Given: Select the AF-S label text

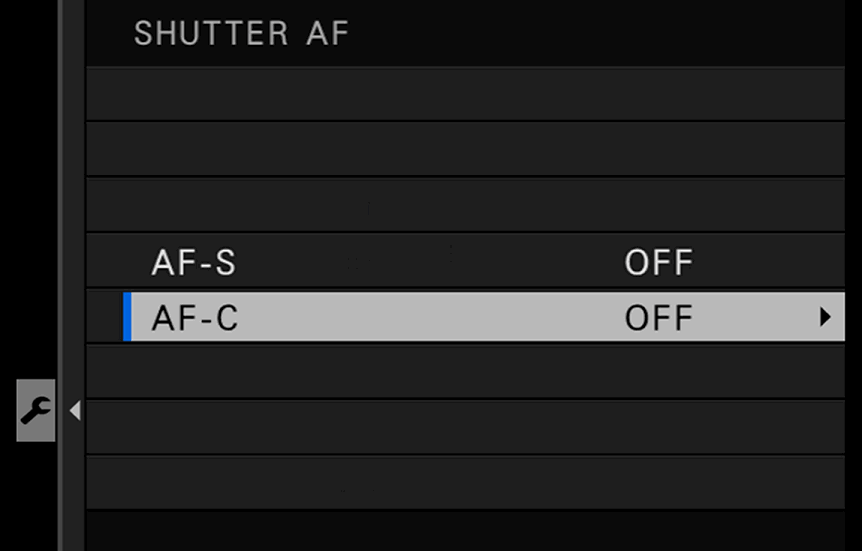Looking at the screenshot, I should pos(194,262).
